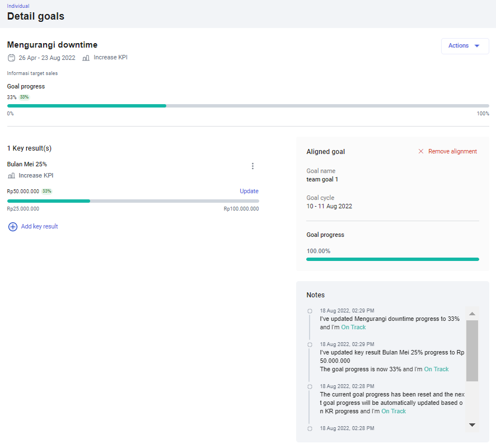Select the Detail goals heading

[35, 17]
